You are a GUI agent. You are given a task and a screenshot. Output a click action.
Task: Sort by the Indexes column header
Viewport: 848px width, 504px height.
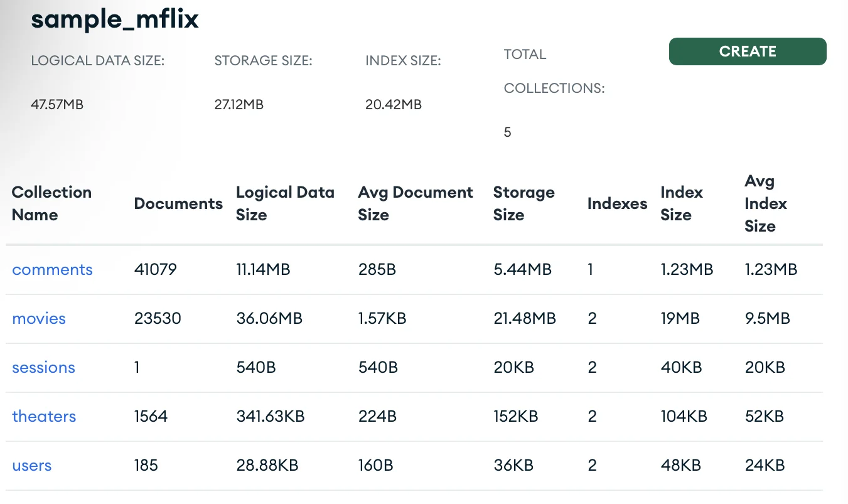point(617,203)
